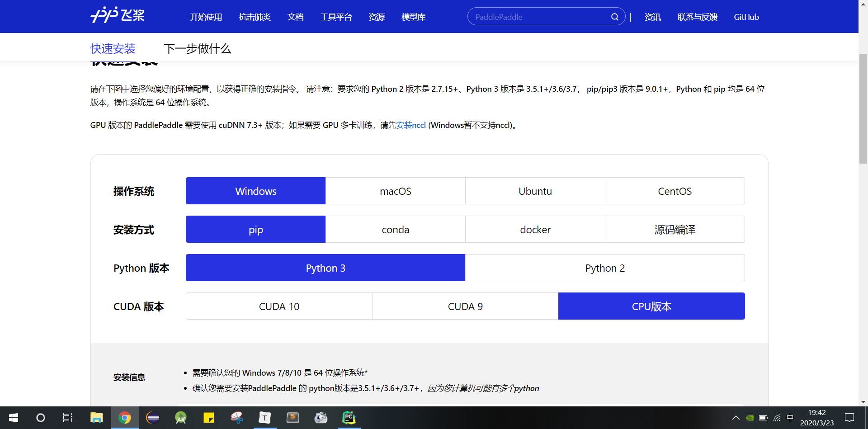
Task: Select macOS as the operating system
Action: point(395,191)
